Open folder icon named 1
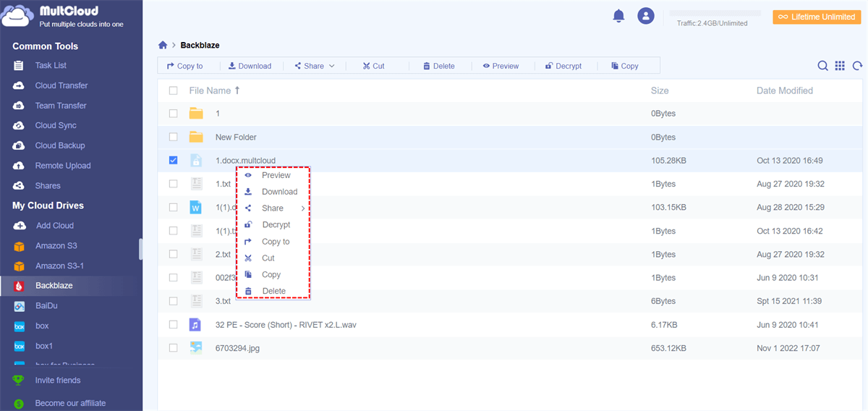The height and width of the screenshot is (411, 868). 196,114
